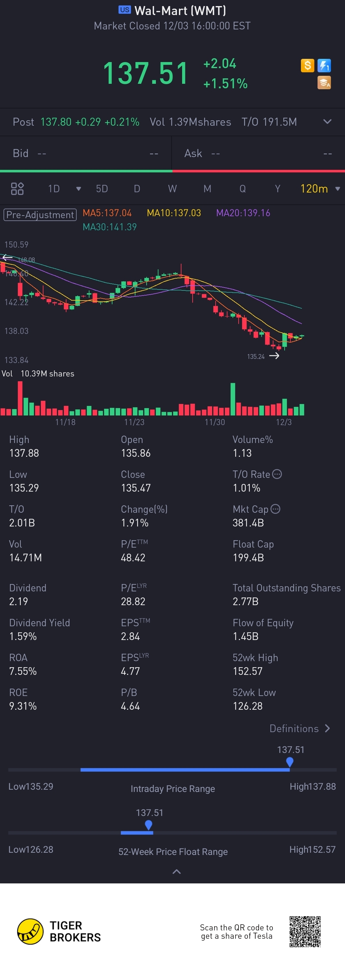The height and width of the screenshot is (980, 345).
Task: Tap the right arrow near 135.24
Action: pyautogui.click(x=274, y=356)
